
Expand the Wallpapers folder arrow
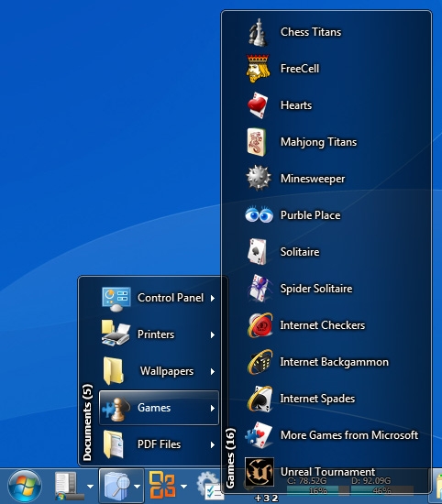tap(213, 371)
